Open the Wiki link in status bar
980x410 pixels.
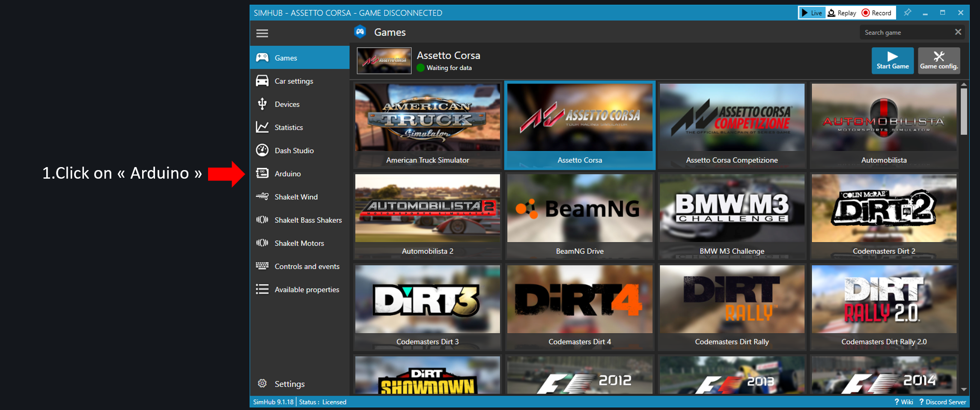click(904, 402)
